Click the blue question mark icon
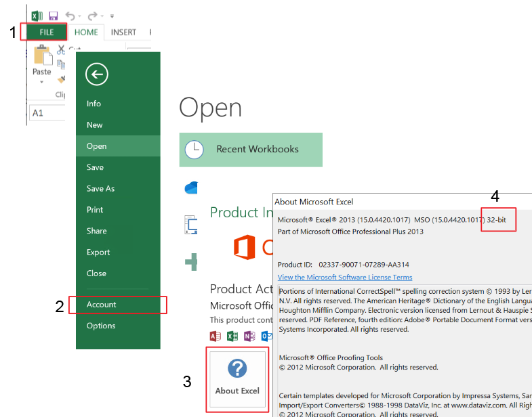 pos(237,368)
